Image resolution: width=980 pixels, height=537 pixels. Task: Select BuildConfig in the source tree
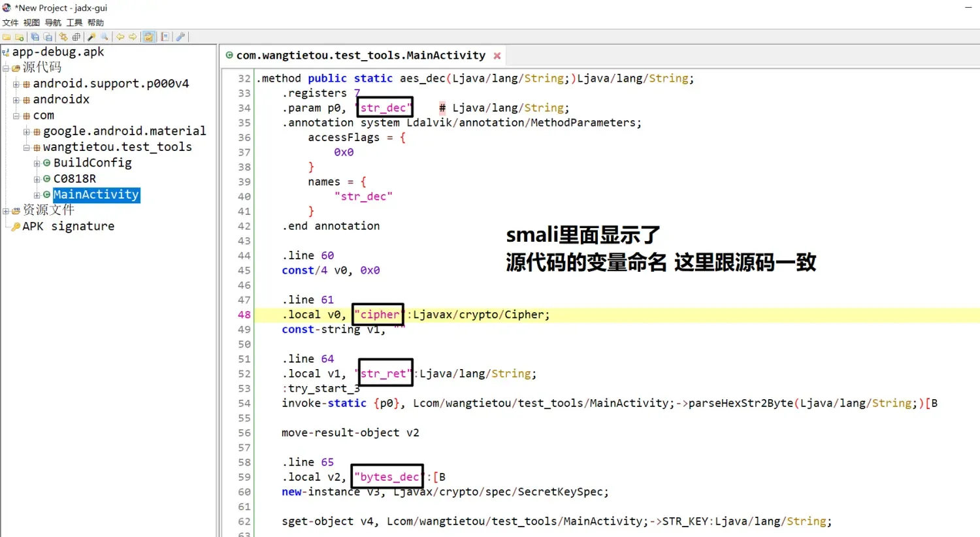click(93, 162)
